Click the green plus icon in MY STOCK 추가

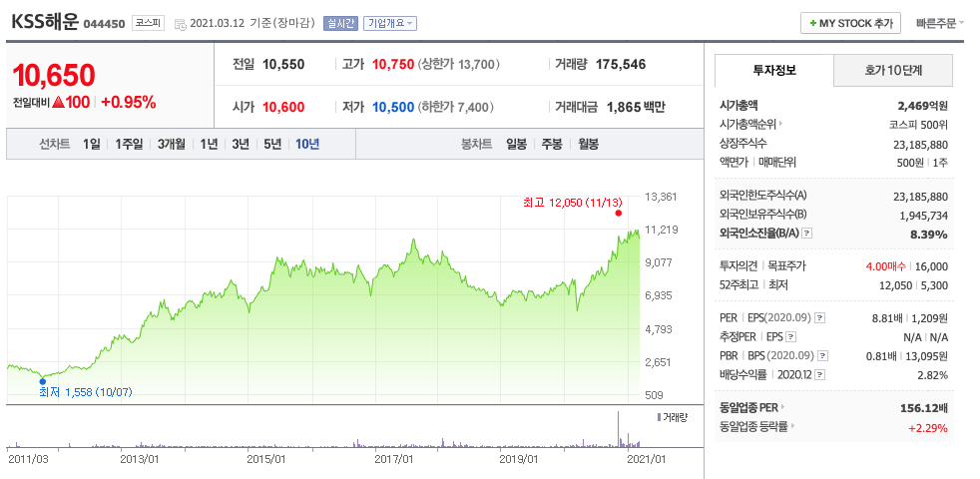click(812, 23)
